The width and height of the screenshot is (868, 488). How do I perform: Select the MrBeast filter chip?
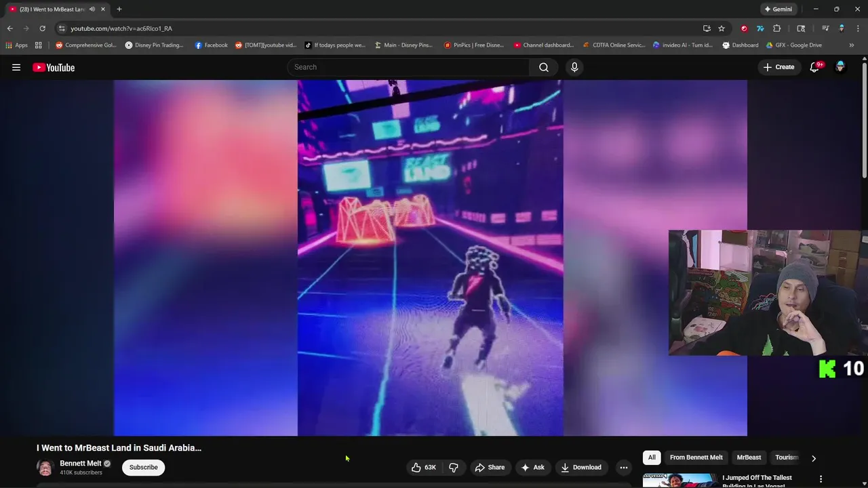click(x=749, y=457)
